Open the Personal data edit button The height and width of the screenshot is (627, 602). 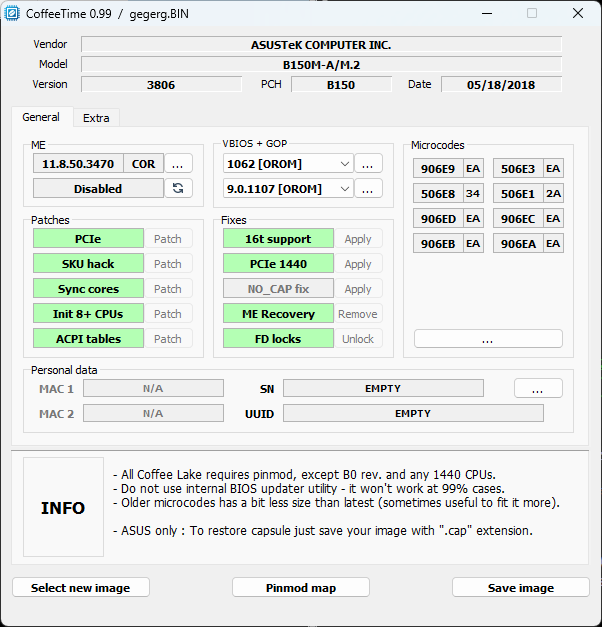tap(538, 388)
